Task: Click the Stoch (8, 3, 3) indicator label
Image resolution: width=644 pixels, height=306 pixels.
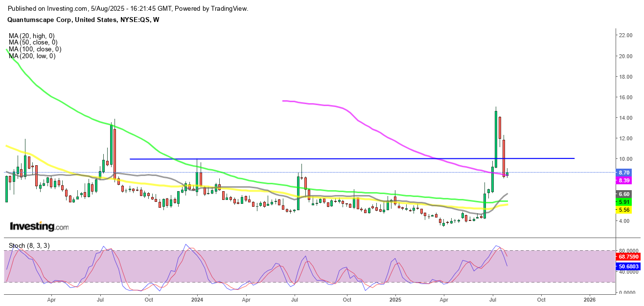Action: (x=28, y=245)
